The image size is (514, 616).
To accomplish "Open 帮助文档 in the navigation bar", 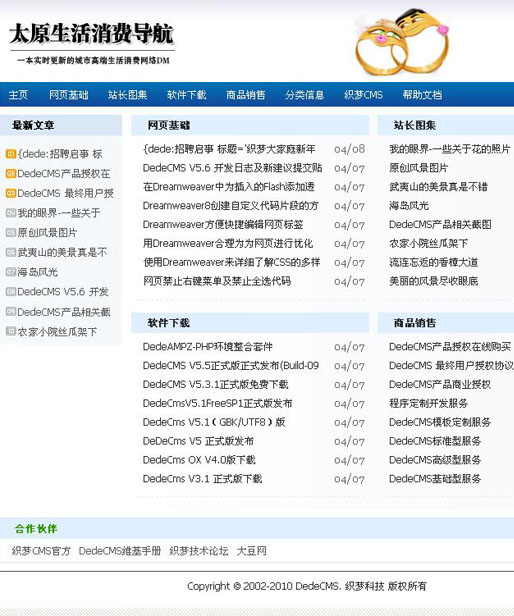I will tap(422, 95).
